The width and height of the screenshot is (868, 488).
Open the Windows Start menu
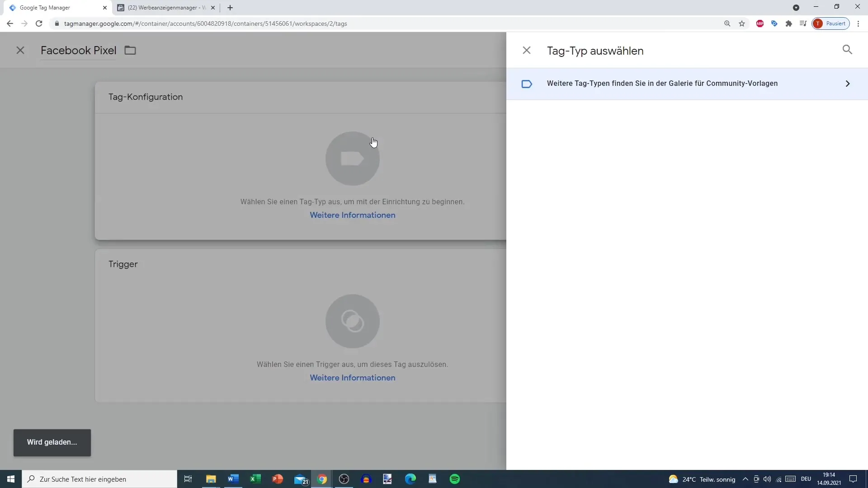pos(11,479)
